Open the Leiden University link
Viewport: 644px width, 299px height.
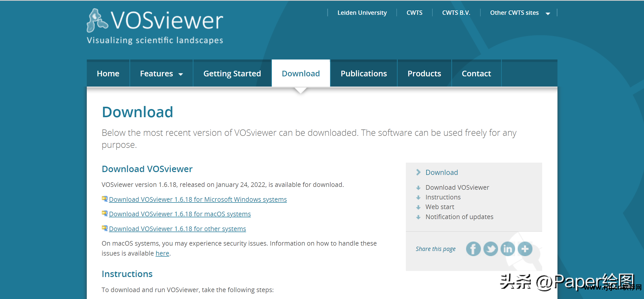[362, 13]
